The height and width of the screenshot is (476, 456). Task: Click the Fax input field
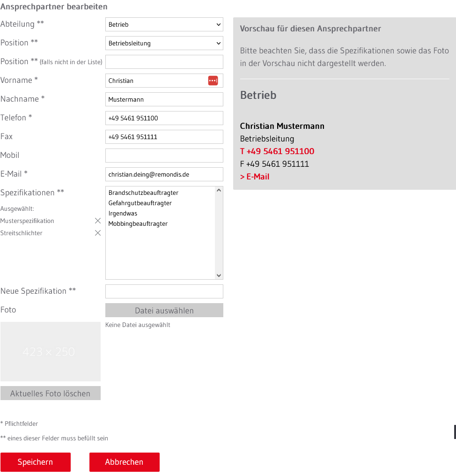(164, 137)
